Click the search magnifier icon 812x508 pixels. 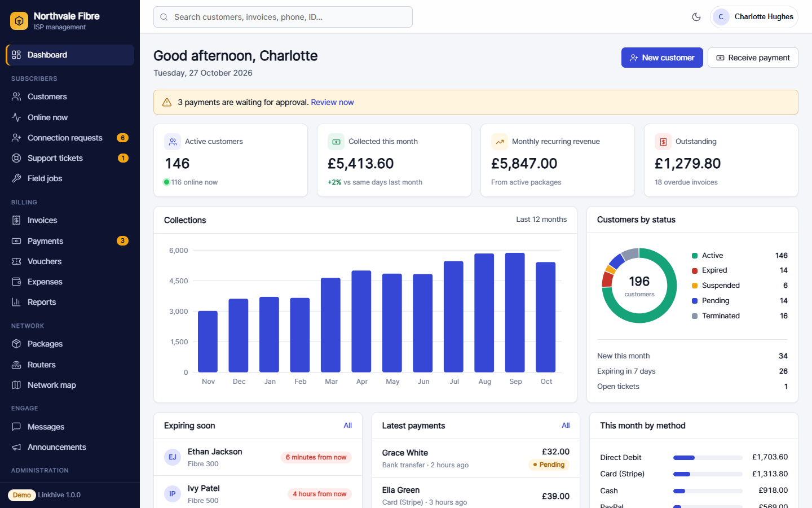(x=164, y=17)
